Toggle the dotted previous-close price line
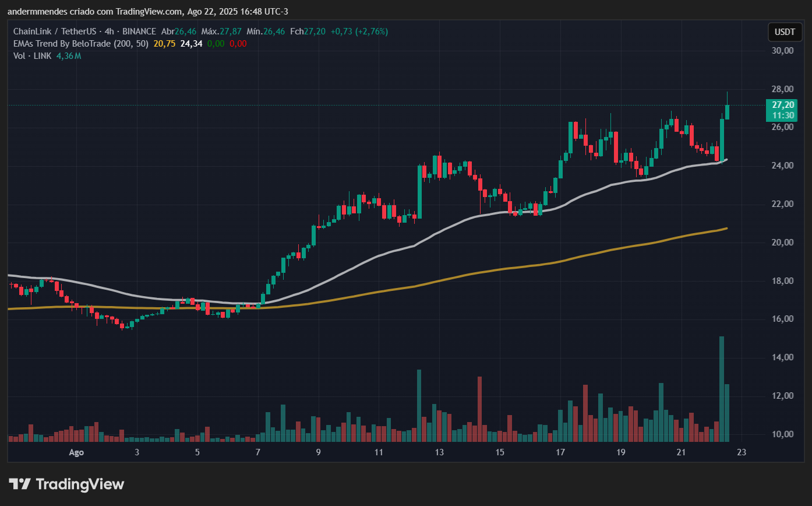The height and width of the screenshot is (506, 812). coord(349,104)
